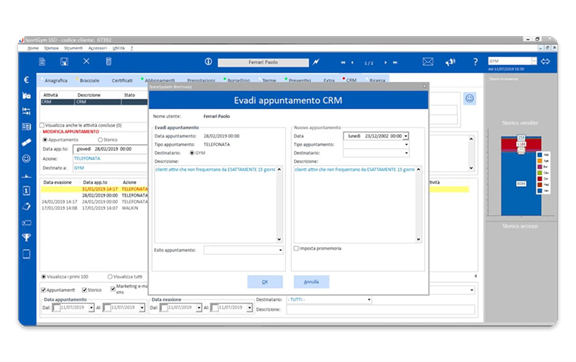Click the tablet device sidebar icon
576x362 pixels.
tap(26, 254)
